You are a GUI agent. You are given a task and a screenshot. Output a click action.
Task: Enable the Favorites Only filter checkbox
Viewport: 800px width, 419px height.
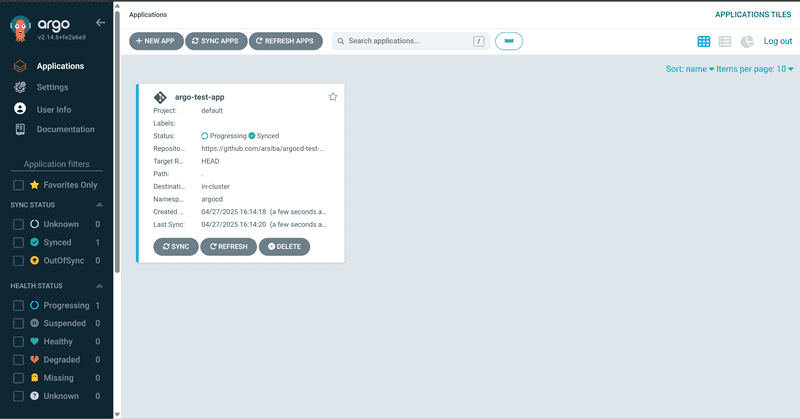click(x=18, y=185)
